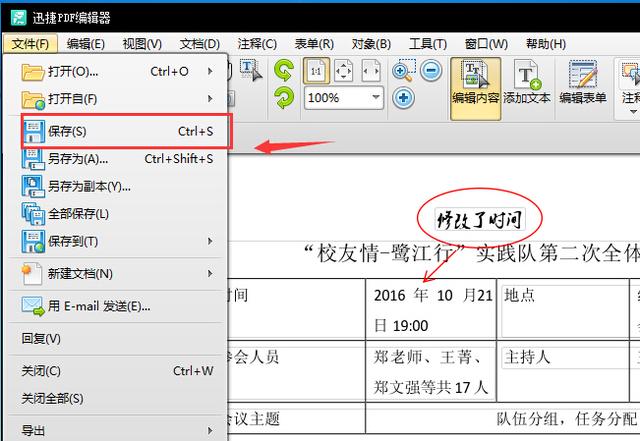
Task: Choose 另存为副本(Y)... menu entry
Action: pos(117,186)
